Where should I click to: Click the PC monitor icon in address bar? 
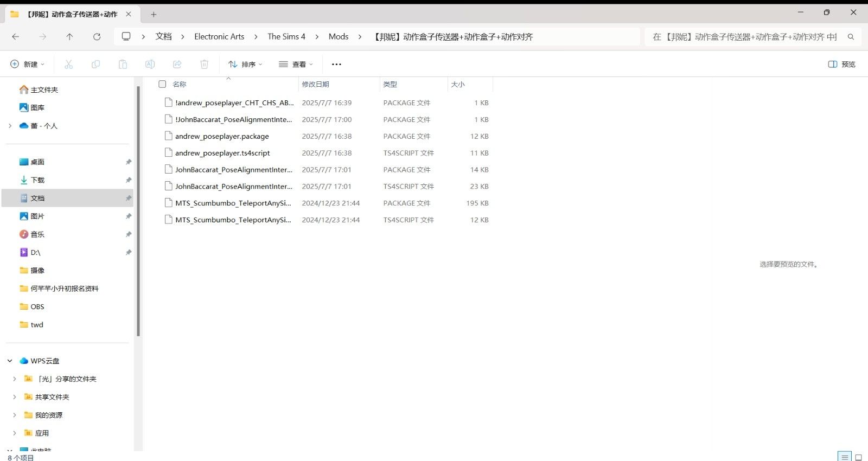click(x=126, y=36)
